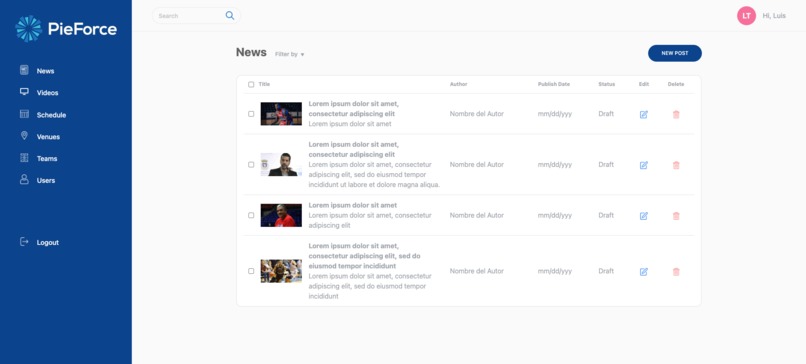Check the first news post checkbox

tap(251, 114)
